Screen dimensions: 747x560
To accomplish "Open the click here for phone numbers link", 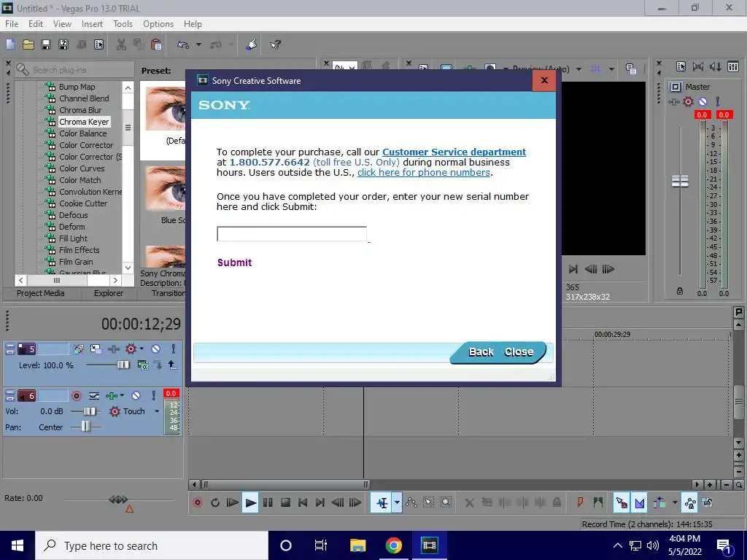I will (424, 172).
